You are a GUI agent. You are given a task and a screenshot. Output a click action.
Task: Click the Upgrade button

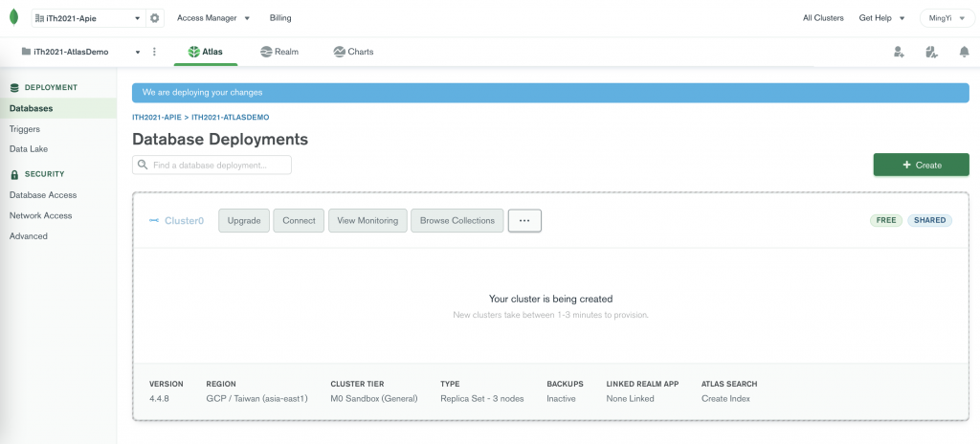[x=244, y=221]
